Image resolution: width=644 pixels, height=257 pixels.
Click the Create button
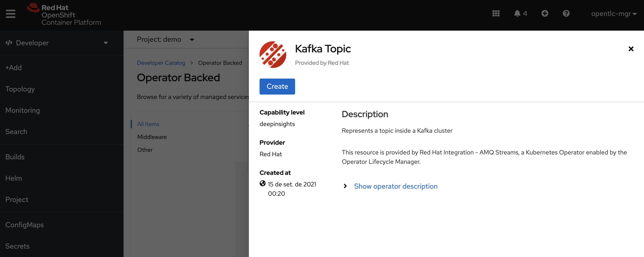(277, 86)
